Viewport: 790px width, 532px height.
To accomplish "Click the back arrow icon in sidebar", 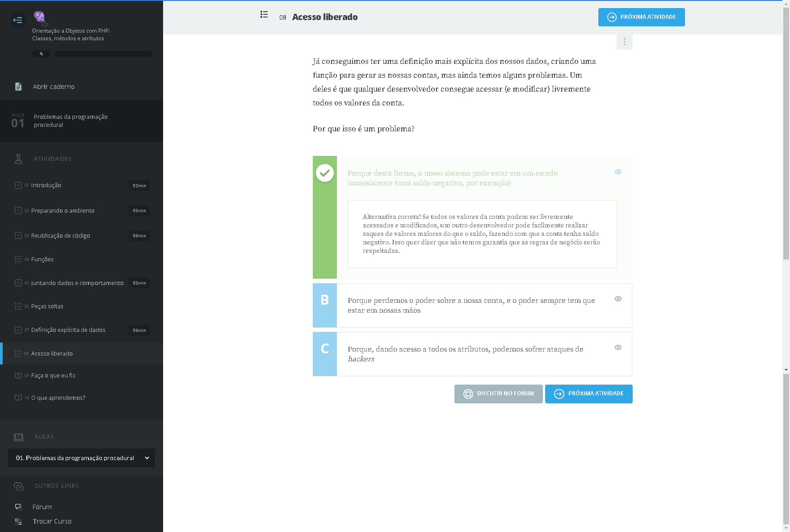I will (x=18, y=20).
